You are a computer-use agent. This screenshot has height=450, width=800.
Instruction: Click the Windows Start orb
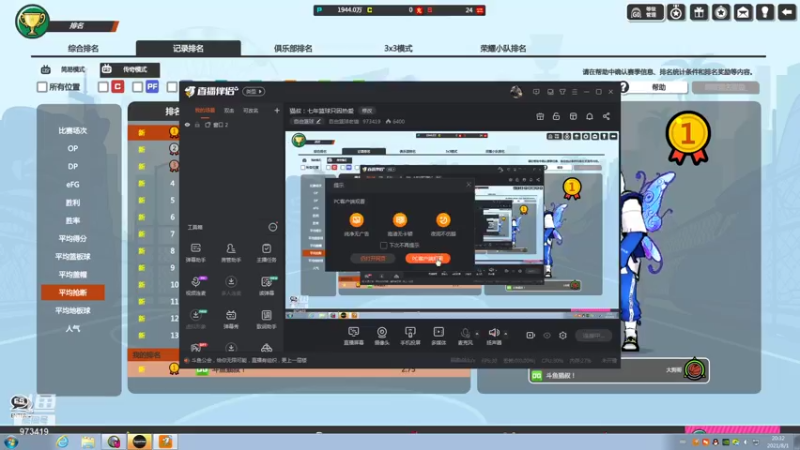pyautogui.click(x=11, y=442)
